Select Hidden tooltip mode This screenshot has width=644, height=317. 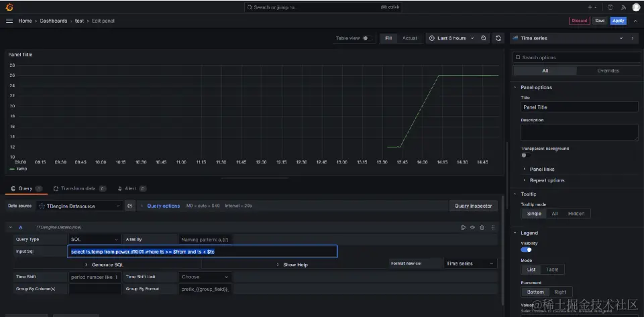pos(576,214)
